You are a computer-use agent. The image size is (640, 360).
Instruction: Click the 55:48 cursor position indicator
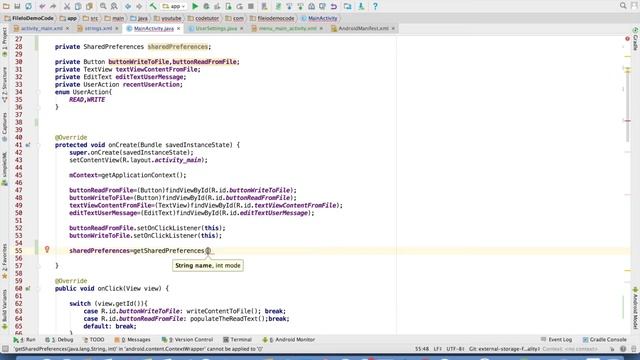coord(422,349)
